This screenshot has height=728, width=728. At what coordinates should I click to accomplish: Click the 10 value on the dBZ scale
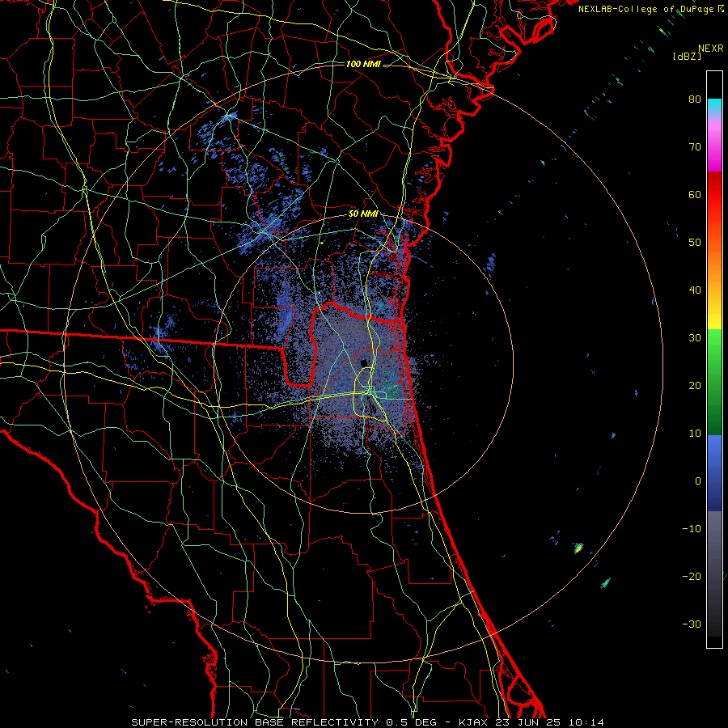(695, 434)
